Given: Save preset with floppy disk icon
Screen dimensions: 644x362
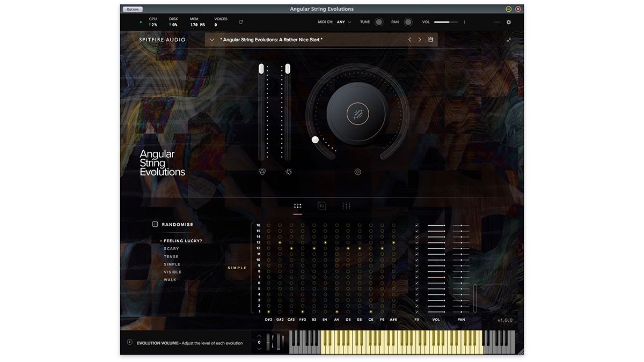Looking at the screenshot, I should (430, 40).
